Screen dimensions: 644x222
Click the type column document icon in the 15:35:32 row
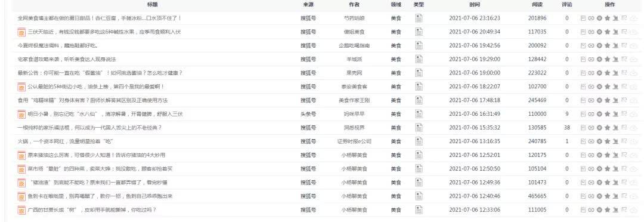(419, 128)
